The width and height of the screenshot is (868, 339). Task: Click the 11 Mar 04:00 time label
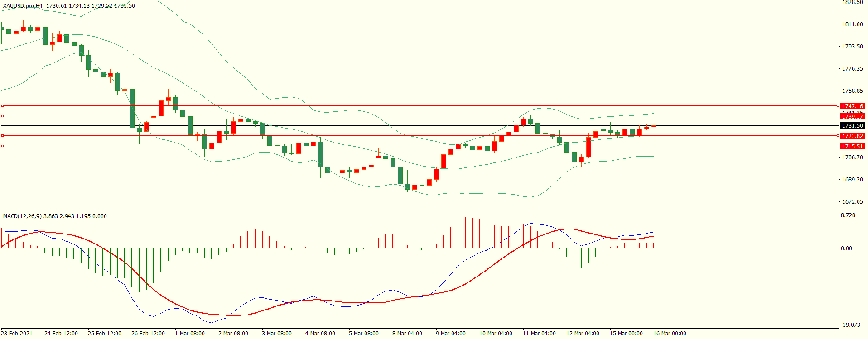tap(540, 334)
